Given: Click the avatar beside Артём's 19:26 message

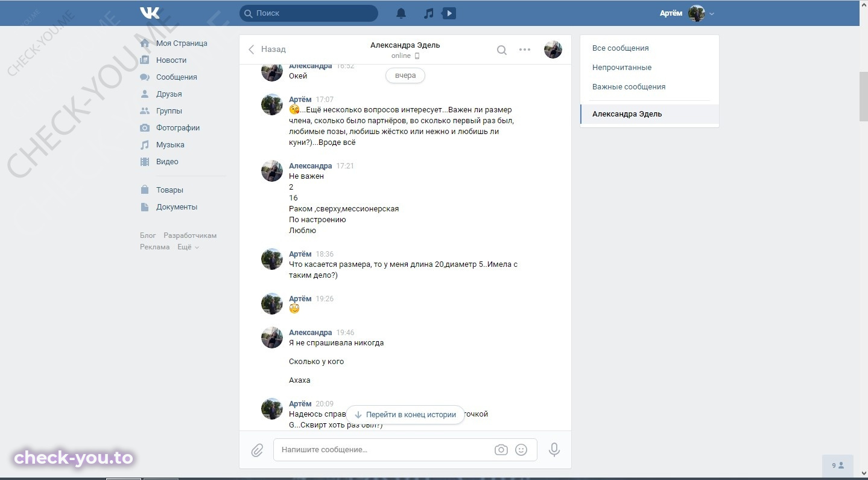Looking at the screenshot, I should (272, 304).
